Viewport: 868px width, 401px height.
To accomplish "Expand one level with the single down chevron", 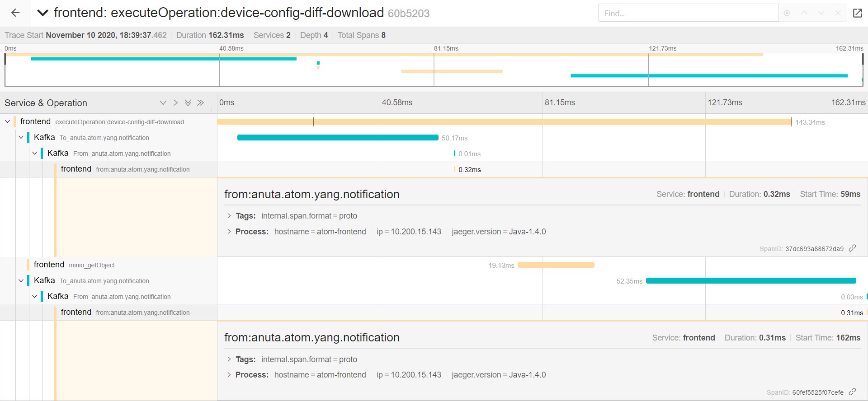I will [x=163, y=103].
